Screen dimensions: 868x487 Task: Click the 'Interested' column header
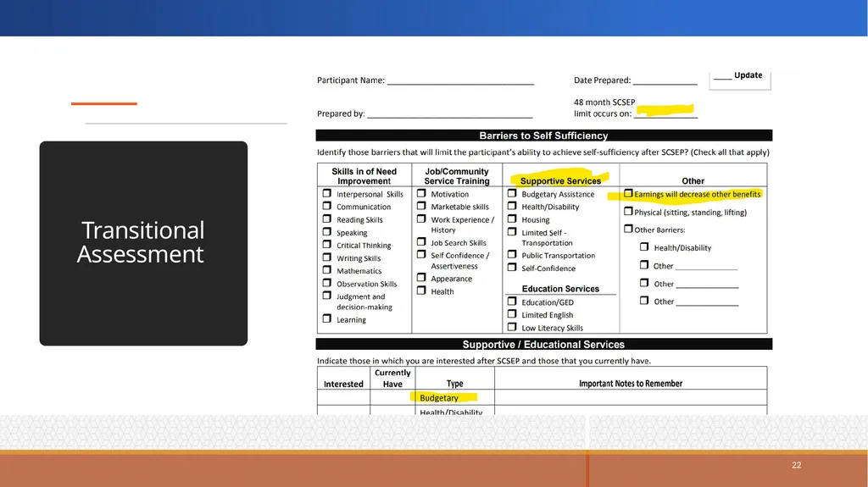click(343, 384)
